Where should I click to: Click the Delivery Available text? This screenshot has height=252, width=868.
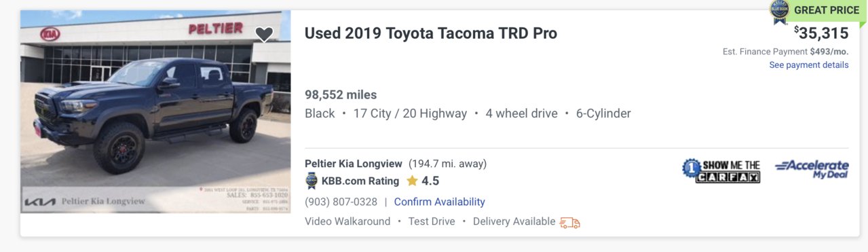pos(514,221)
